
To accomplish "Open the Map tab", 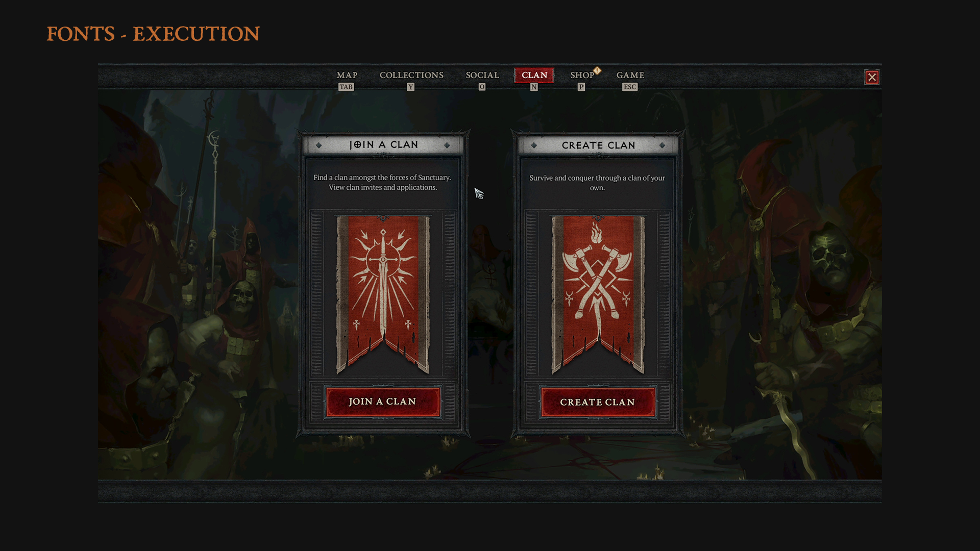I will coord(347,75).
